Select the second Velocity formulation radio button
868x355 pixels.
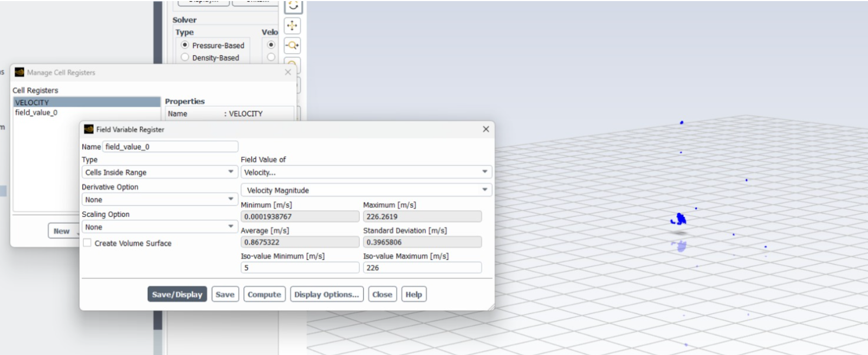271,57
